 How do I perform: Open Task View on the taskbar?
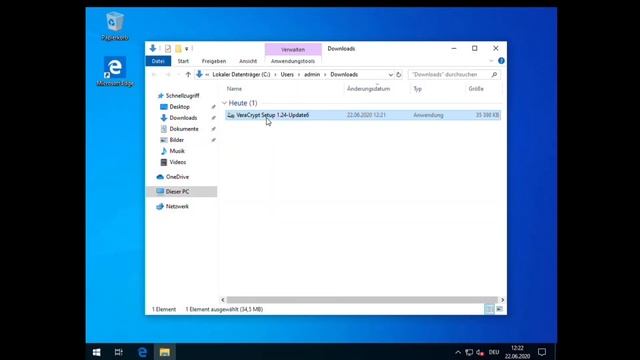118,352
